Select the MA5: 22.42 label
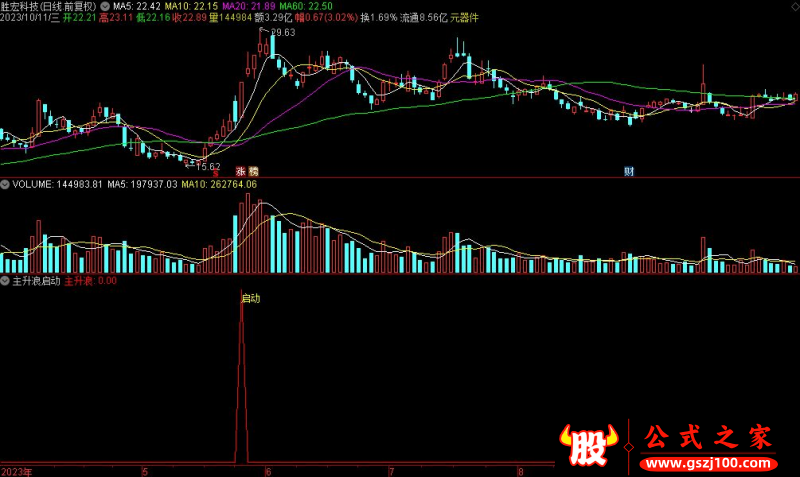This screenshot has width=800, height=477. tap(137, 6)
